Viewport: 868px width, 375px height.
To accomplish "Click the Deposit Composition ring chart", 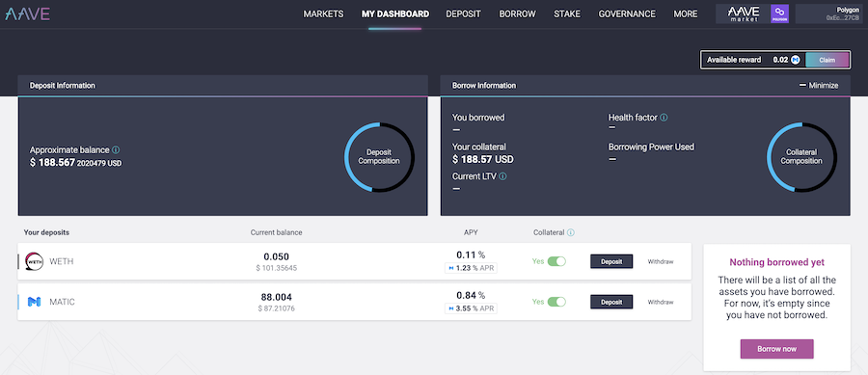I will pyautogui.click(x=379, y=157).
